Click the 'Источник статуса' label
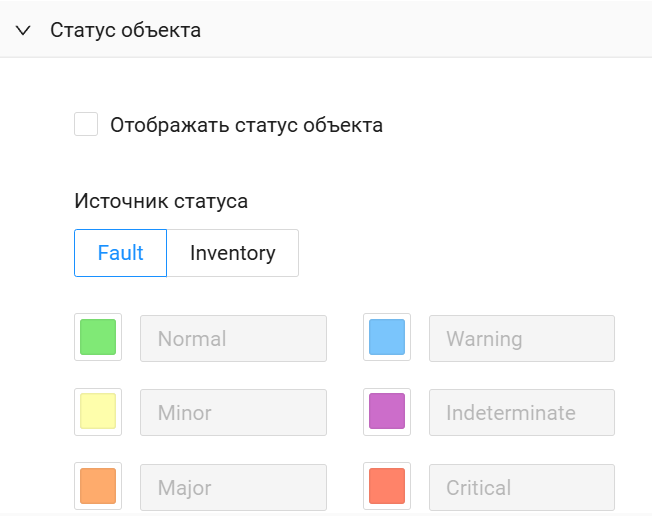 pyautogui.click(x=161, y=201)
